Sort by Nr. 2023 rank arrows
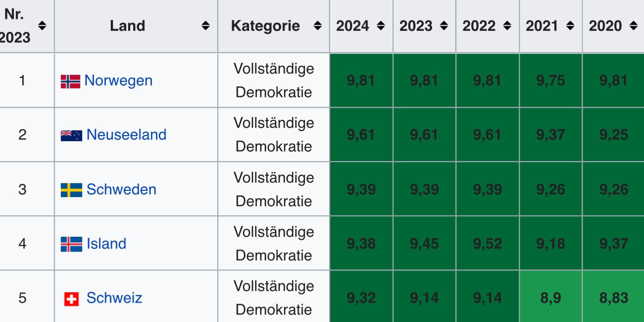The width and height of the screenshot is (644, 322). pyautogui.click(x=42, y=26)
